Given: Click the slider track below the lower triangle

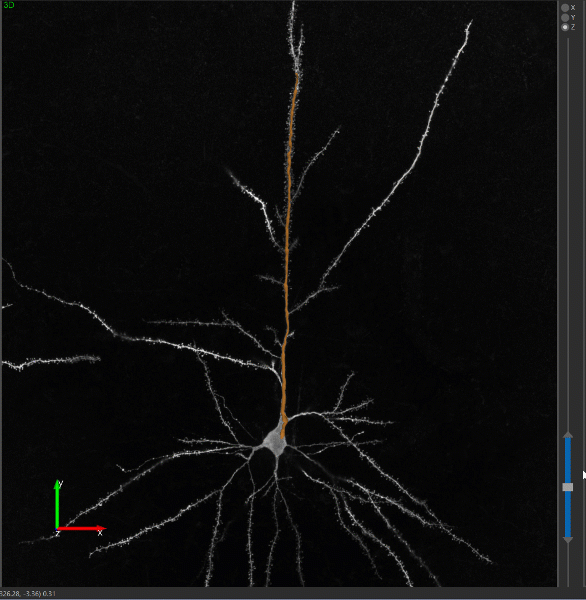Looking at the screenshot, I should tap(568, 564).
